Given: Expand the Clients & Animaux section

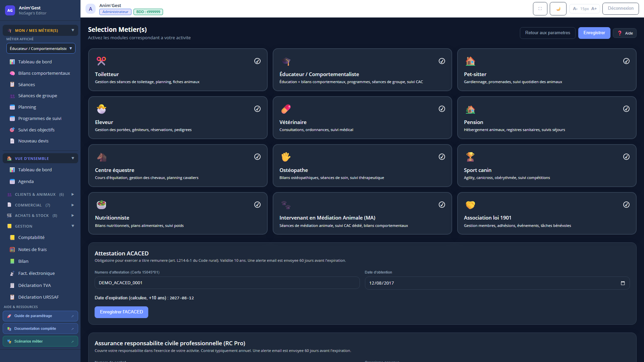Looking at the screenshot, I should [x=40, y=194].
